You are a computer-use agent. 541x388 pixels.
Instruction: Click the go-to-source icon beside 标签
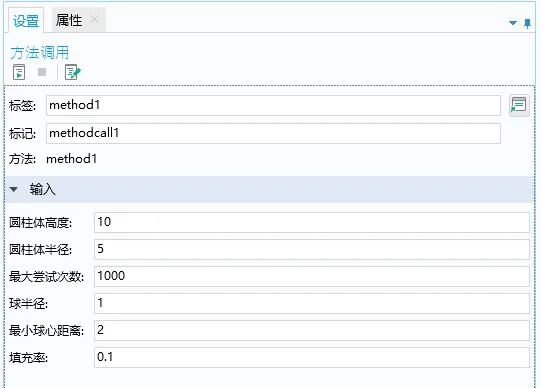click(x=519, y=106)
